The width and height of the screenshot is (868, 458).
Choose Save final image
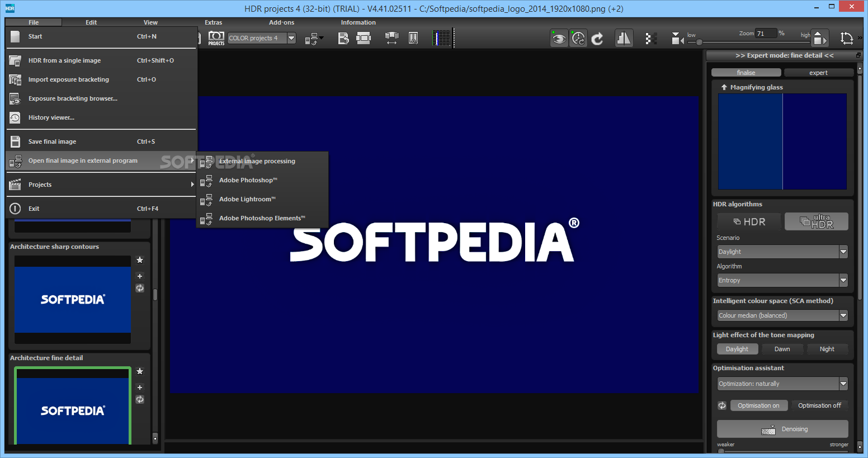(x=101, y=141)
